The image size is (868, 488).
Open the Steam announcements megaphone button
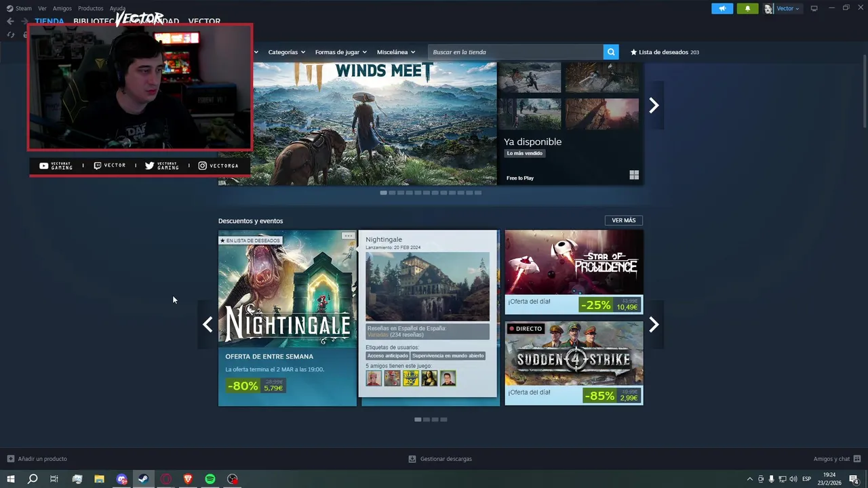pyautogui.click(x=722, y=8)
